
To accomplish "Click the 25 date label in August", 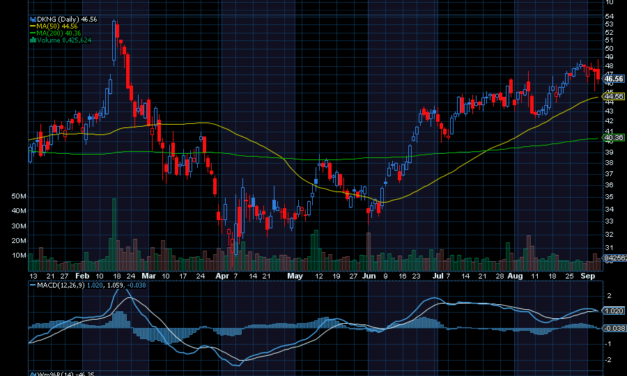I will point(569,276).
